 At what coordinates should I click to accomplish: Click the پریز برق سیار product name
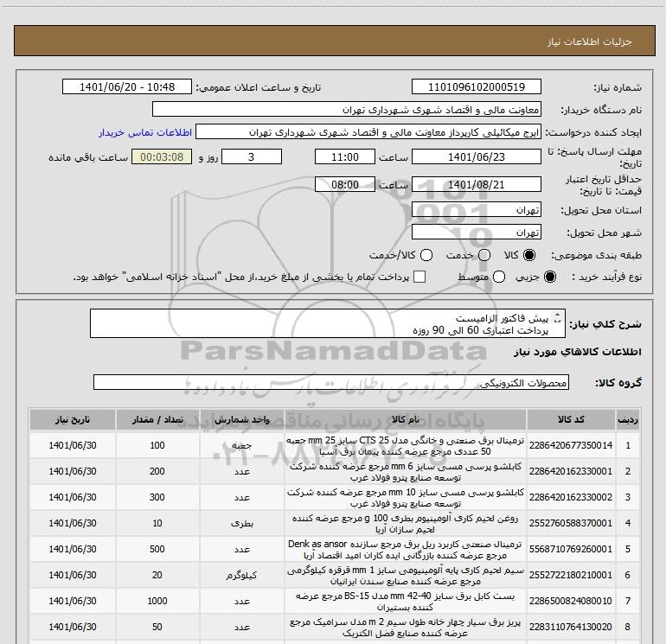pos(405,627)
